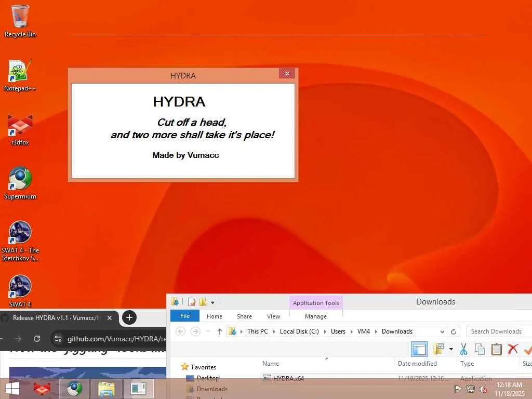This screenshot has width=532, height=399.
Task: Open the View ribbon tab
Action: [x=273, y=316]
